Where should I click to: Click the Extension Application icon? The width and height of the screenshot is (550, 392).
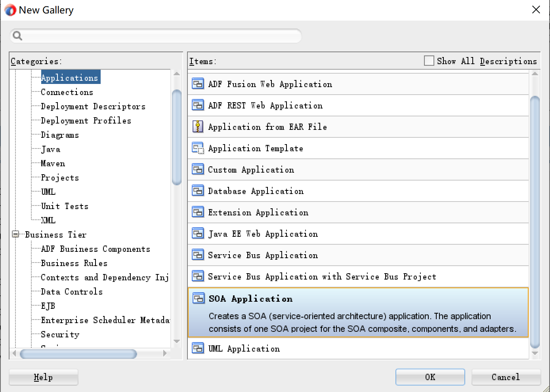click(198, 212)
